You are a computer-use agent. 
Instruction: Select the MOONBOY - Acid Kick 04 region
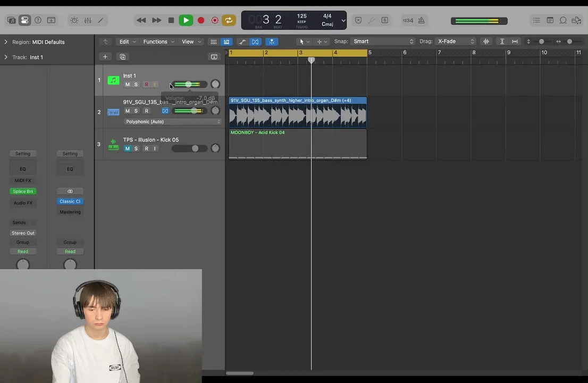[298, 144]
